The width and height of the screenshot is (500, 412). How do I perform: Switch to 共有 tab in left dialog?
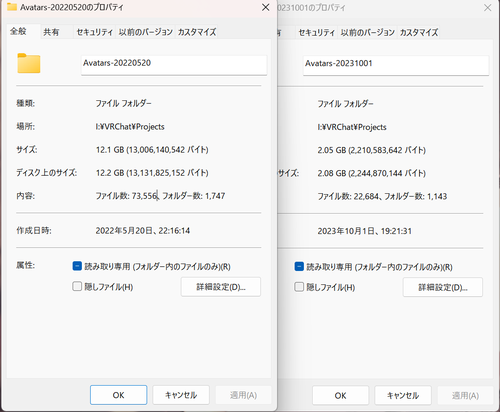(x=51, y=32)
